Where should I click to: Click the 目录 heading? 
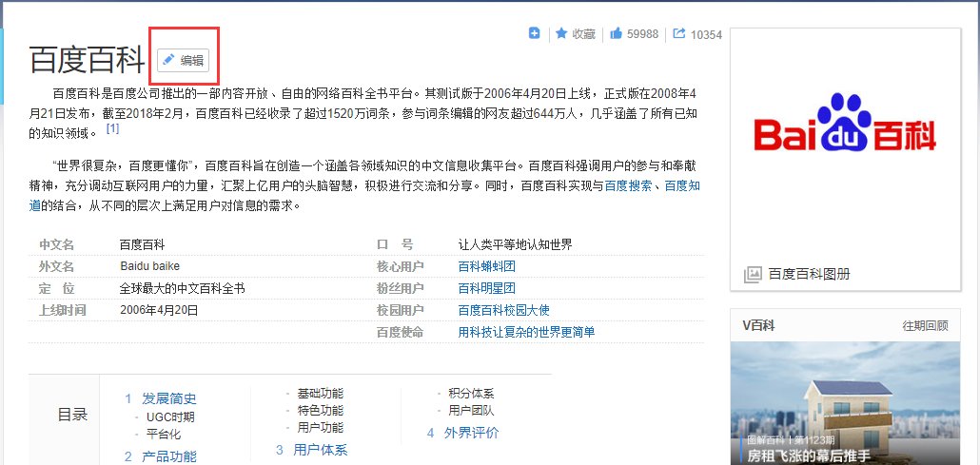[x=72, y=415]
